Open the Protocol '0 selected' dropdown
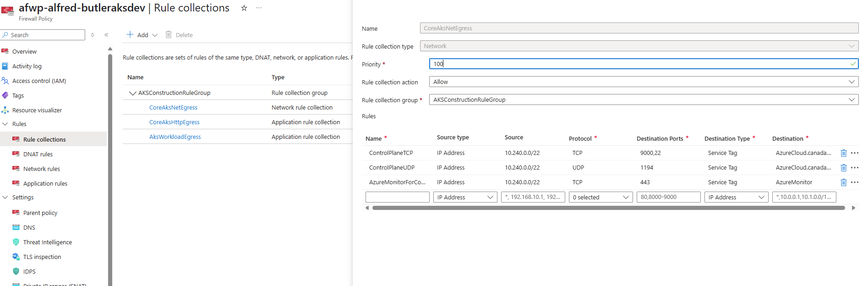This screenshot has height=286, width=868. pos(601,197)
